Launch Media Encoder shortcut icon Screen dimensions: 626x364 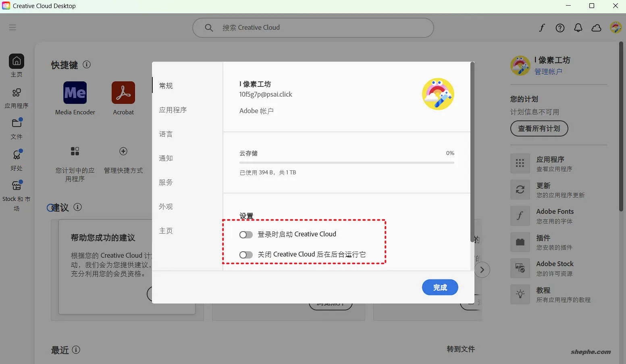click(75, 93)
